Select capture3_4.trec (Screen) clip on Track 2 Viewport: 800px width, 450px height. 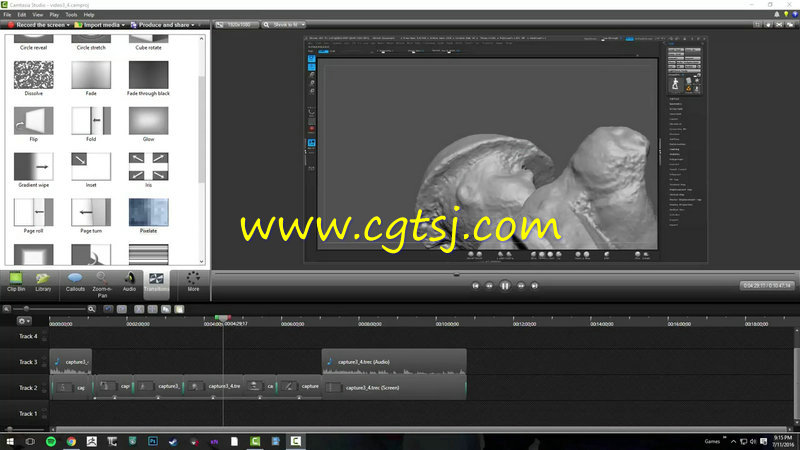pos(394,388)
